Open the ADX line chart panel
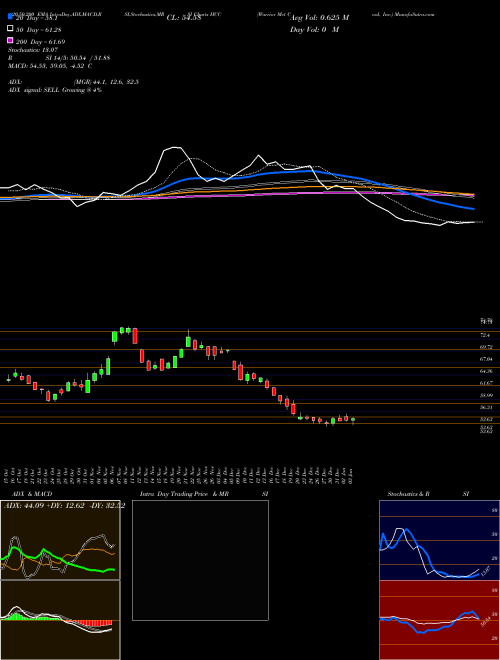Screen dimensions: 500x660 click(x=60, y=540)
